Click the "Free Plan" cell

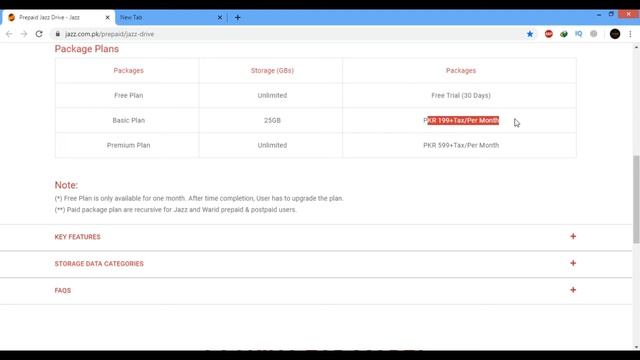[128, 96]
